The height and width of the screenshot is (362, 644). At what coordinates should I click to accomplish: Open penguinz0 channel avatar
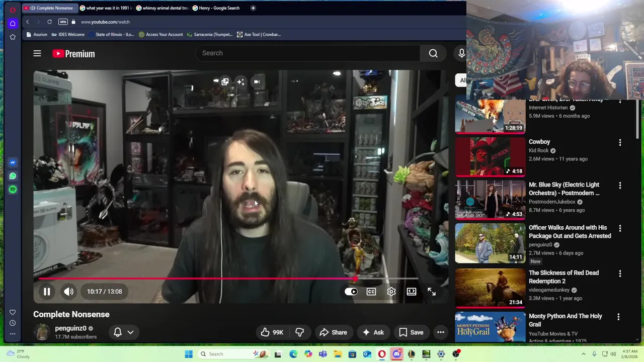[x=42, y=332]
